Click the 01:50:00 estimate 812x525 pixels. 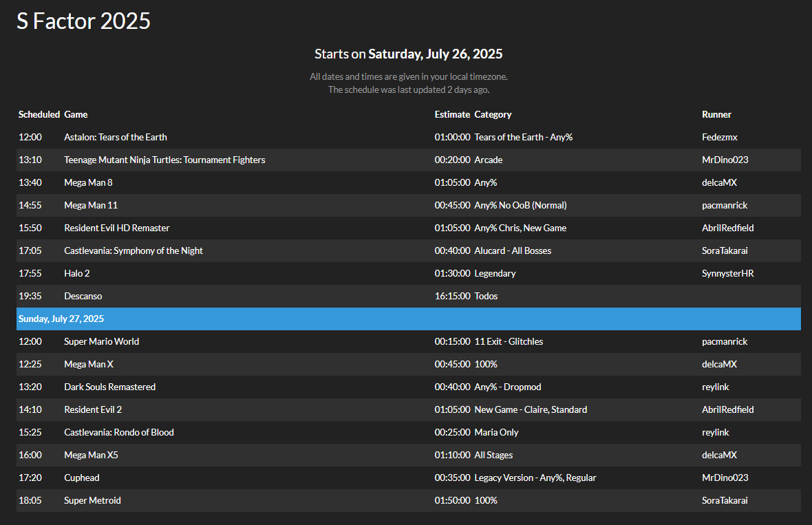pos(452,501)
